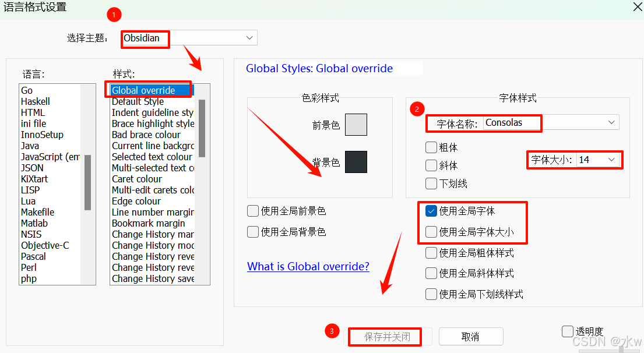The width and height of the screenshot is (644, 353).
Task: Enable 使用全局字体大小 checkbox
Action: (x=431, y=232)
